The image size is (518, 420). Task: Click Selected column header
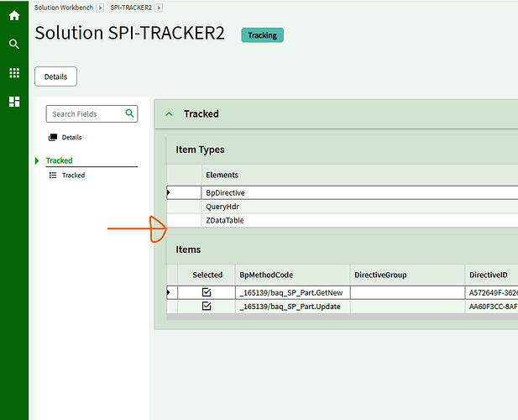207,275
